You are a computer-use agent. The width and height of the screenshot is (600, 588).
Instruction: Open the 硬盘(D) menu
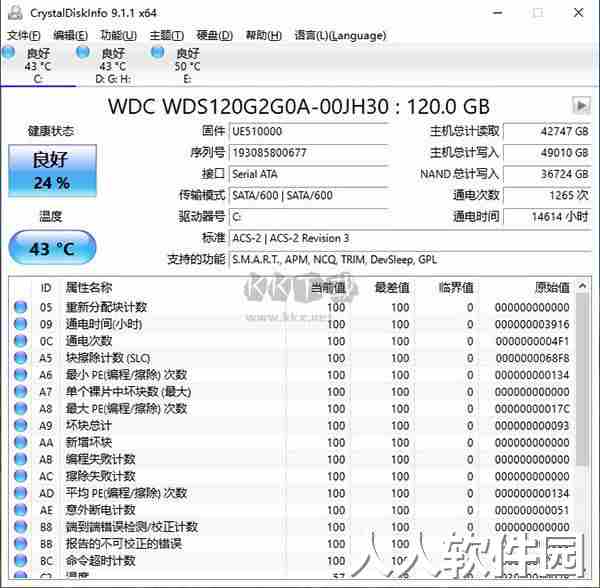click(214, 36)
